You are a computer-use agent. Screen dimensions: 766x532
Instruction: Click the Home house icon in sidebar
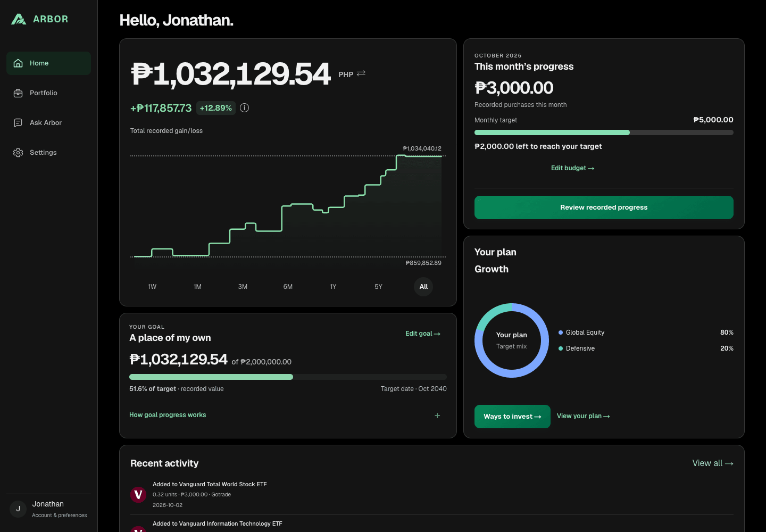pos(18,63)
